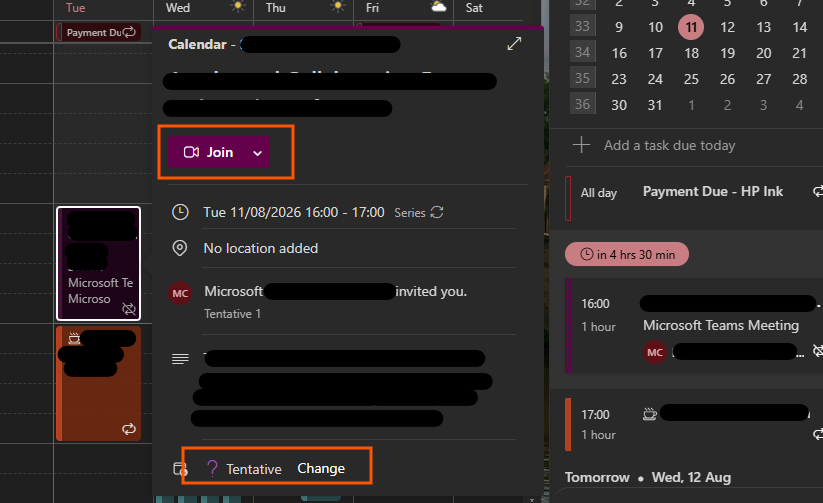Select date 26 in mini calendar
Screen dimensions: 823x503
(727, 79)
